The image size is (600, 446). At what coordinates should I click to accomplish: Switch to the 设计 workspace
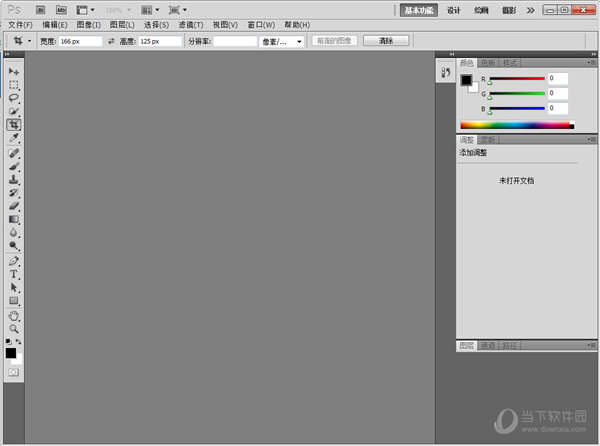pyautogui.click(x=454, y=9)
